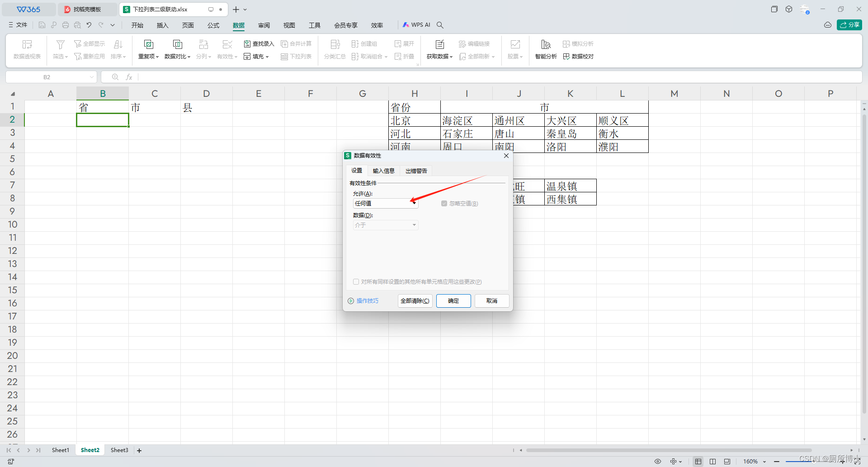Image resolution: width=868 pixels, height=467 pixels.
Task: Add a new sheet with plus button
Action: point(139,451)
